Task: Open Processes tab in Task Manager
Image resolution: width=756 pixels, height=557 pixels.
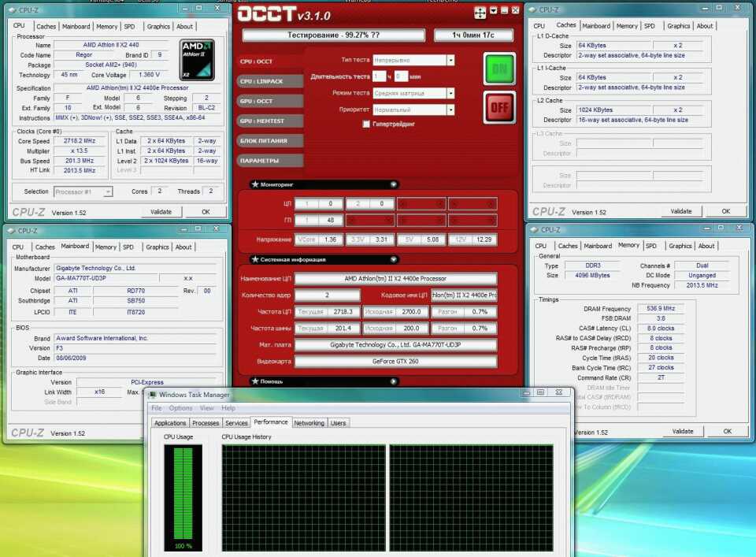Action: click(206, 423)
